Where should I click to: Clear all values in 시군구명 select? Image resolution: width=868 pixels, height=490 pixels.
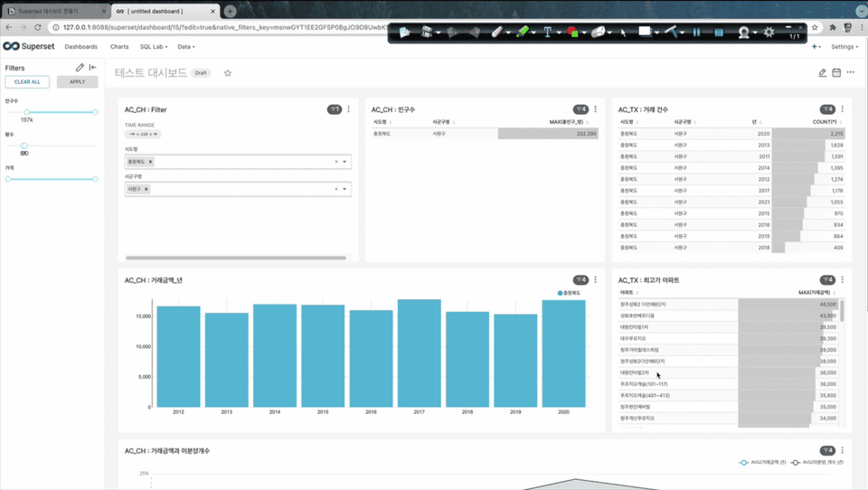tap(336, 189)
